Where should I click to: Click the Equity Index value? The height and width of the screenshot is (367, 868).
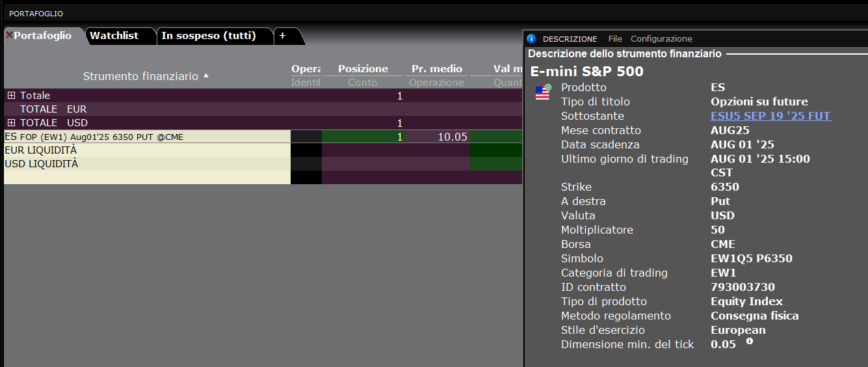pyautogui.click(x=746, y=301)
